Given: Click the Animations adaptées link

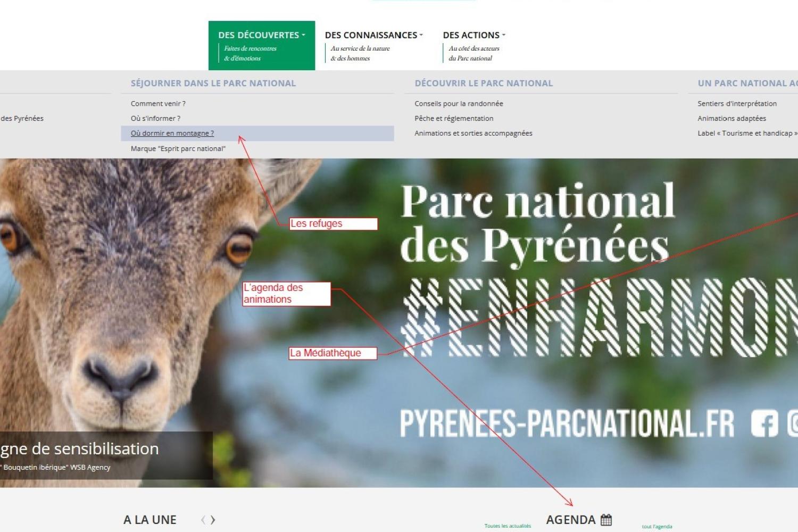Looking at the screenshot, I should (x=731, y=119).
